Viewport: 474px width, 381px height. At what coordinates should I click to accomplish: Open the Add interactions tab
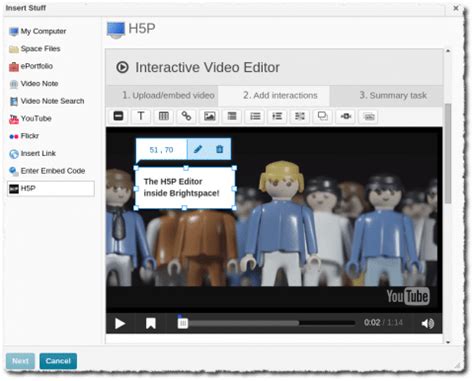(274, 96)
